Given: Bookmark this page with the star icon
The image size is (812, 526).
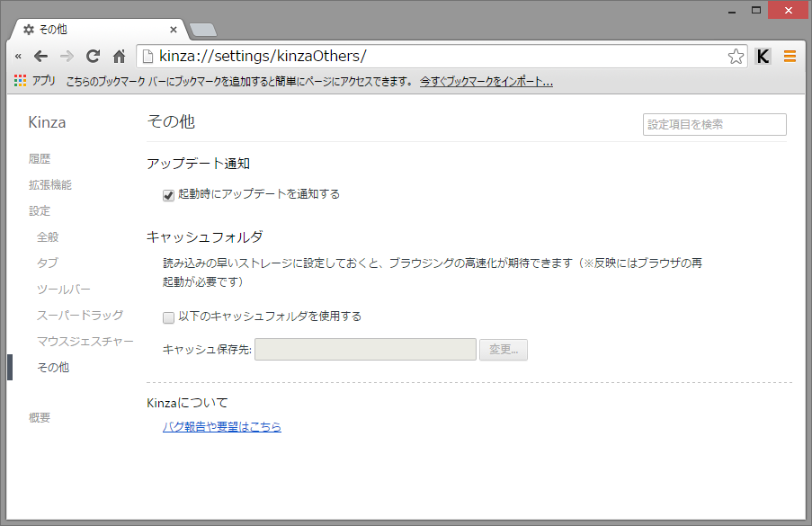Looking at the screenshot, I should (736, 56).
